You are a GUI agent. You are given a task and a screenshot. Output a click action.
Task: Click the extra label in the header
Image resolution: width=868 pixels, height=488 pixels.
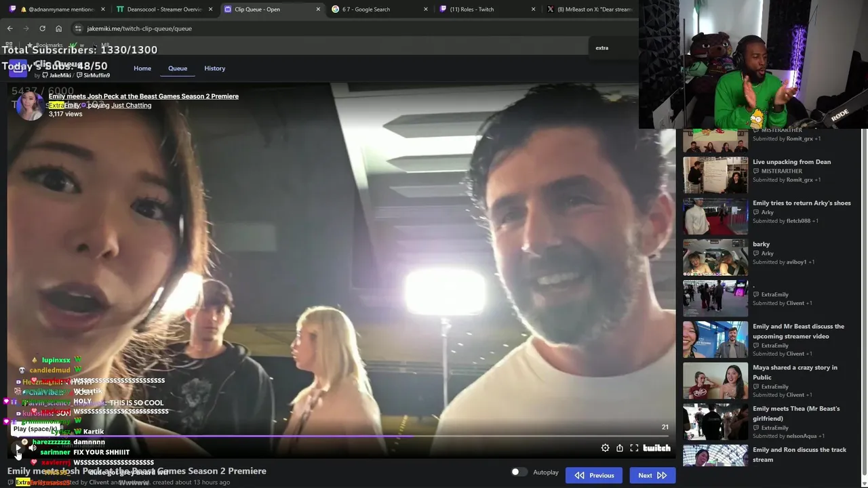(602, 48)
